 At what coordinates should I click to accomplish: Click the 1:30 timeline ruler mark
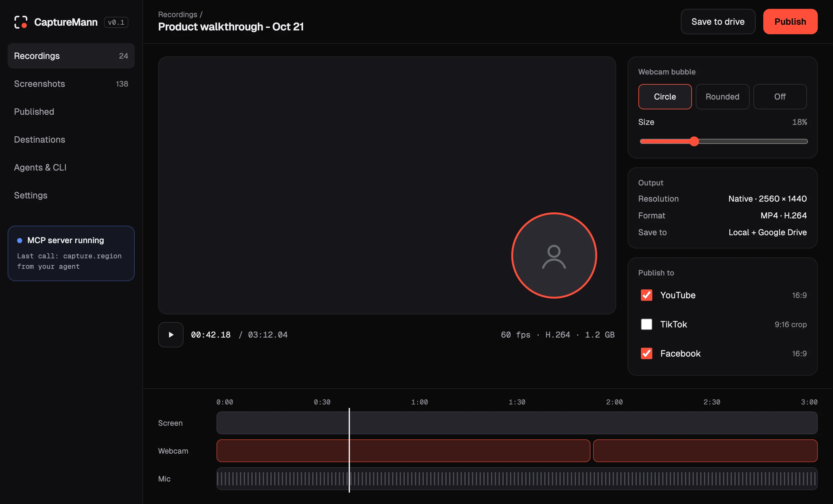(517, 402)
